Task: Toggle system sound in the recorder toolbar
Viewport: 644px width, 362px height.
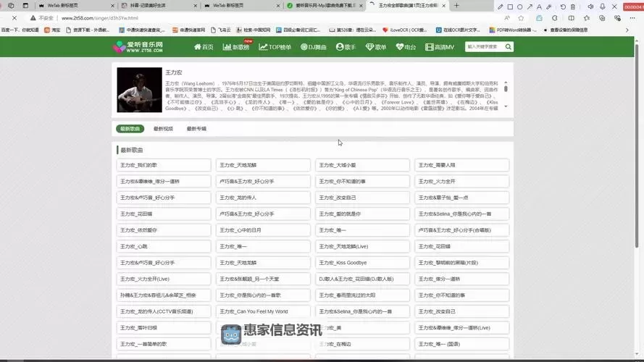Action: [x=590, y=7]
